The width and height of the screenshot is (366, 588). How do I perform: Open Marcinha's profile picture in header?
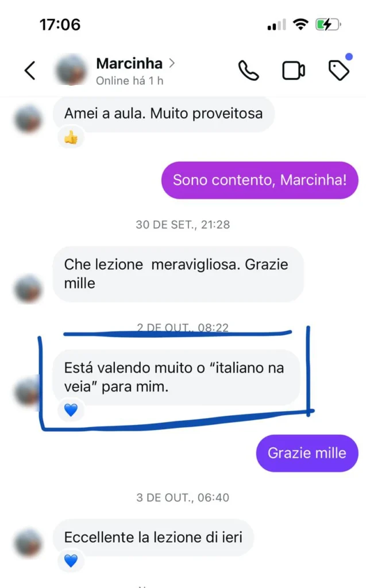[x=71, y=70]
